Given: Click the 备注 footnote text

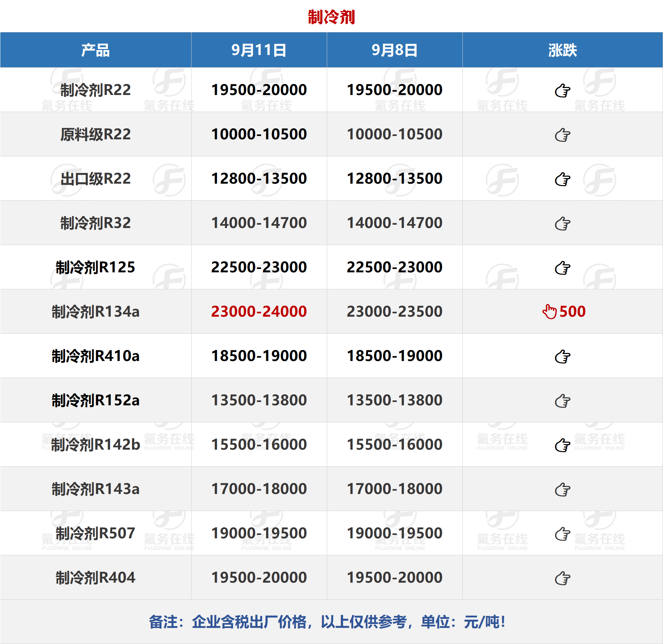Looking at the screenshot, I should pyautogui.click(x=327, y=622).
